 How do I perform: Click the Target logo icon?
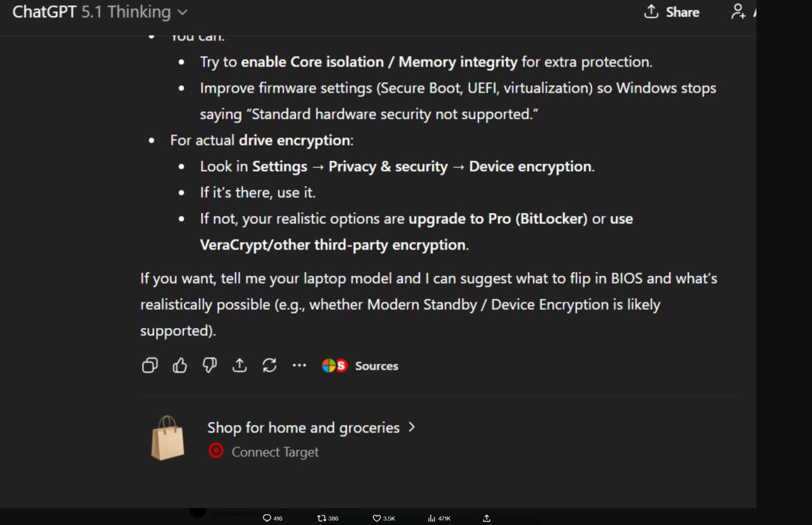tap(216, 451)
